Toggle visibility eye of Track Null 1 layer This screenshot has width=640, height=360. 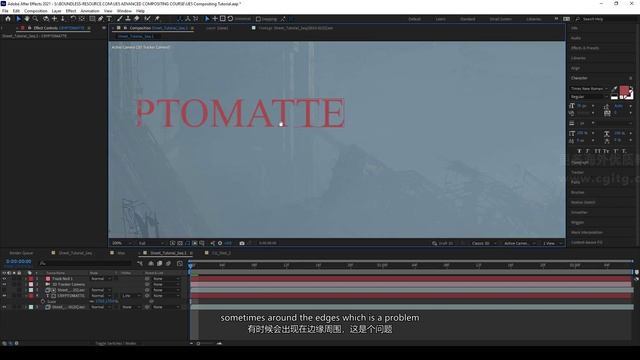click(x=4, y=279)
